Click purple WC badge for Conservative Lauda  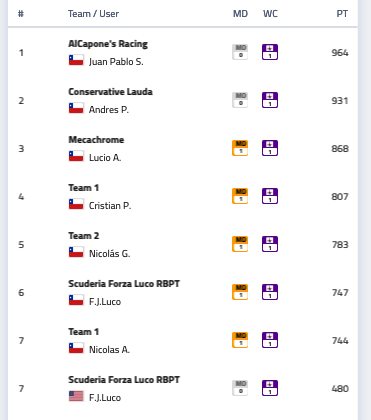pos(270,100)
